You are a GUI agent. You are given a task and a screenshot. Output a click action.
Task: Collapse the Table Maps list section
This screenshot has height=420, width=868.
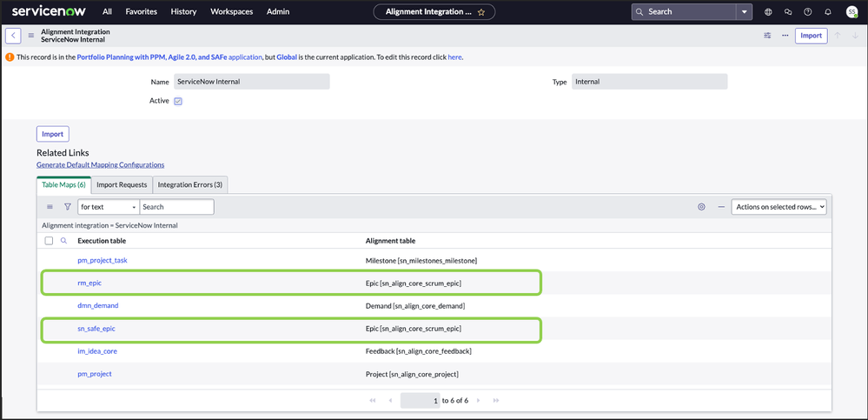721,207
